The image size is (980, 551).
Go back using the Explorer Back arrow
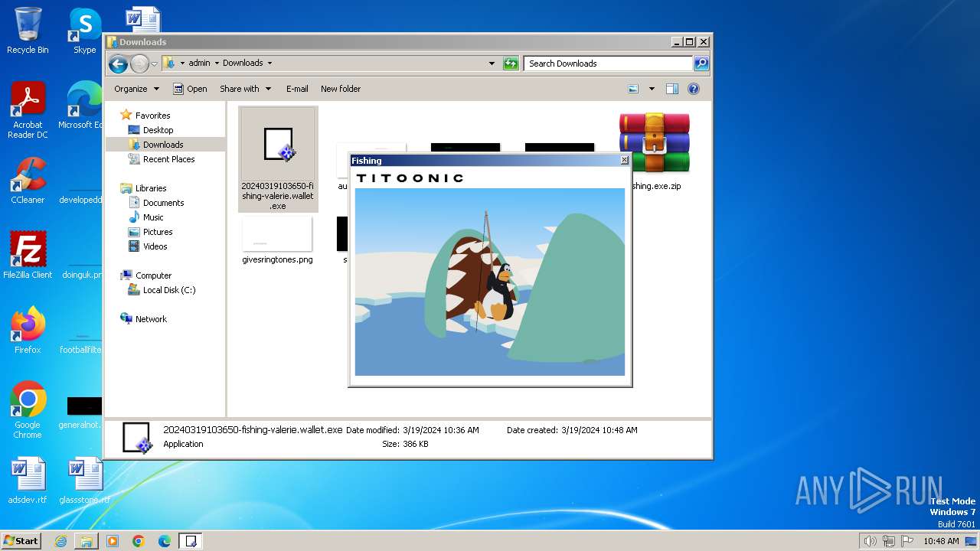point(117,64)
